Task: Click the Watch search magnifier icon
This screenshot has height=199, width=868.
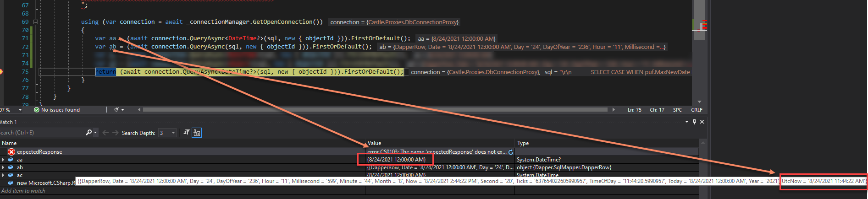Action: (x=89, y=133)
